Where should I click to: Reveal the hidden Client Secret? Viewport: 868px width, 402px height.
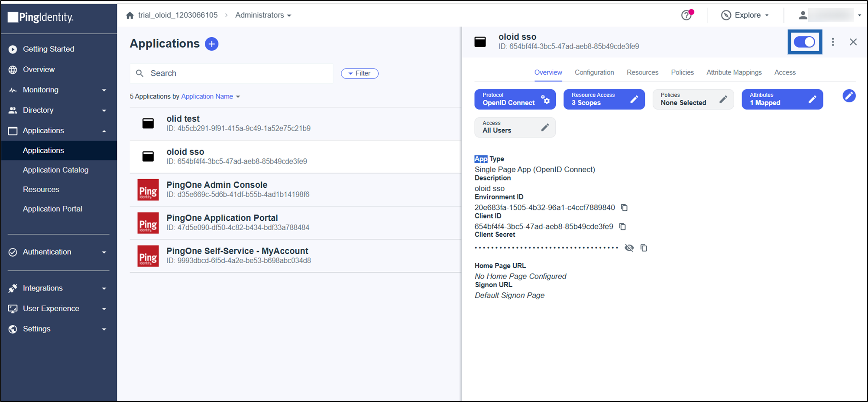(629, 248)
